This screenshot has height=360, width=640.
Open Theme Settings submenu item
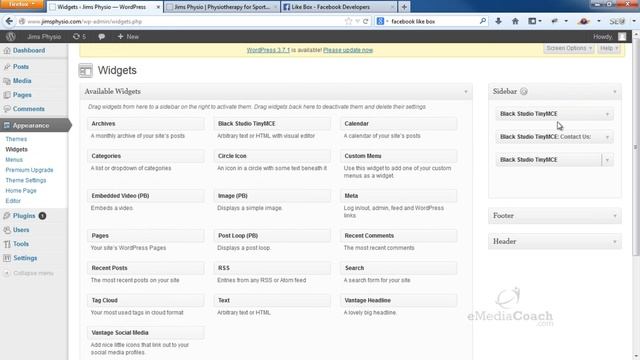pos(26,180)
